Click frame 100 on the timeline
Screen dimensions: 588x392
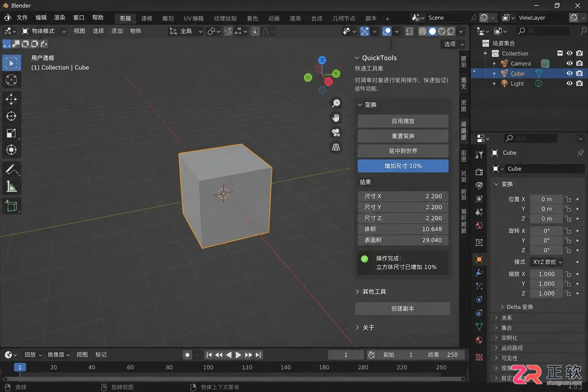click(208, 367)
